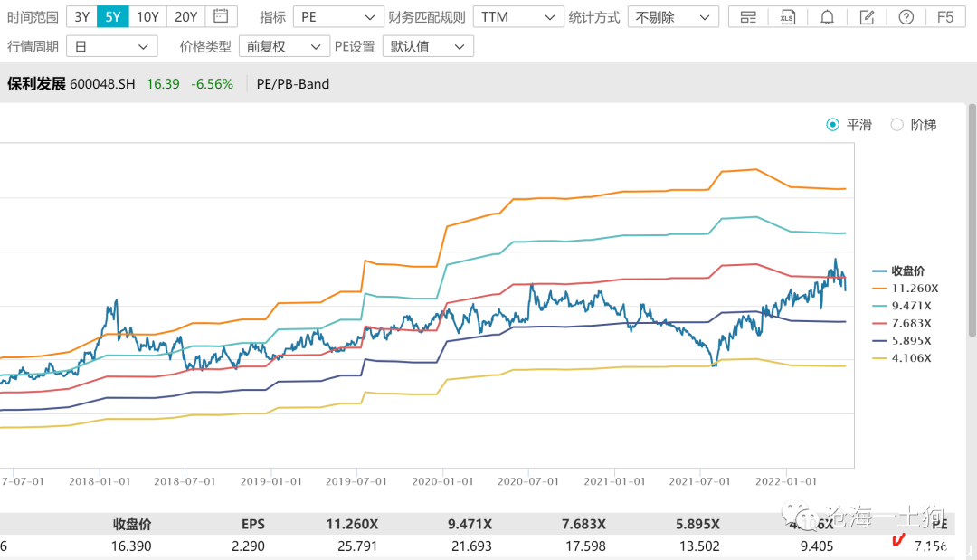Click the 财务匹配规则 label
The width and height of the screenshot is (977, 560).
coord(427,17)
